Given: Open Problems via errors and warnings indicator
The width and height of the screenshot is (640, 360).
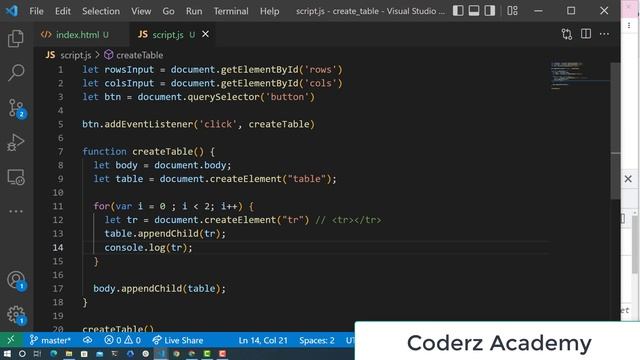Looking at the screenshot, I should tap(122, 340).
